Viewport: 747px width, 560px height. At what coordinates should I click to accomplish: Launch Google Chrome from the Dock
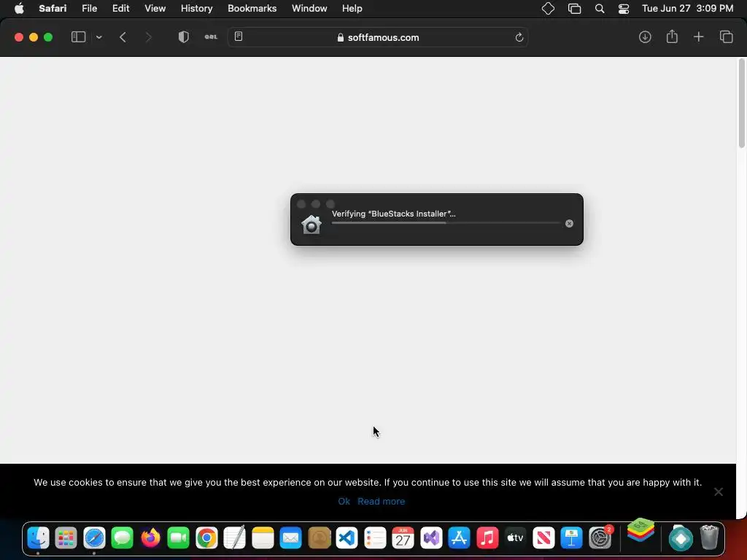click(206, 538)
